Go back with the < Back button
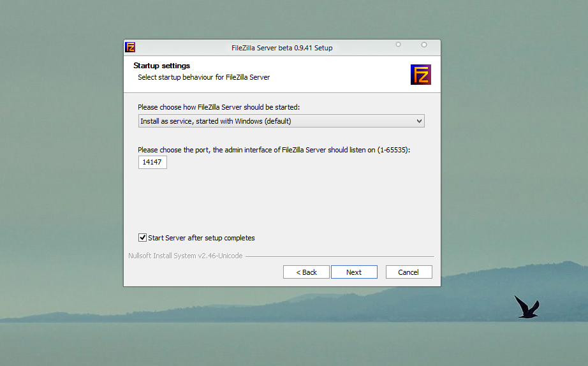The width and height of the screenshot is (588, 366). point(306,272)
